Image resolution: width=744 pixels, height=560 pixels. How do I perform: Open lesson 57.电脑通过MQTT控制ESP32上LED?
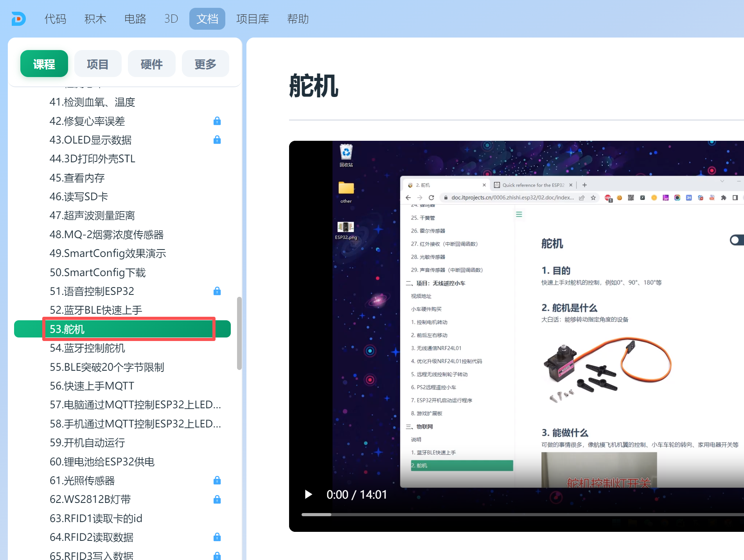point(135,404)
